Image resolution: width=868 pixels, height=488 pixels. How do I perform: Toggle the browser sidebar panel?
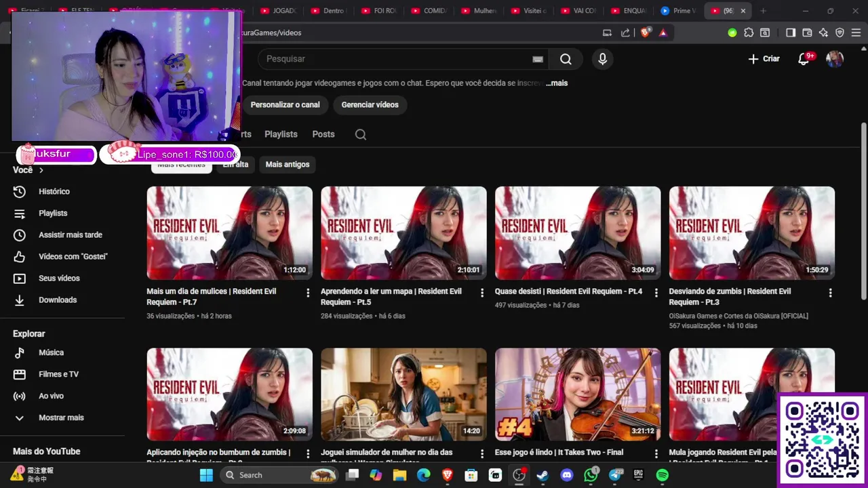point(791,33)
